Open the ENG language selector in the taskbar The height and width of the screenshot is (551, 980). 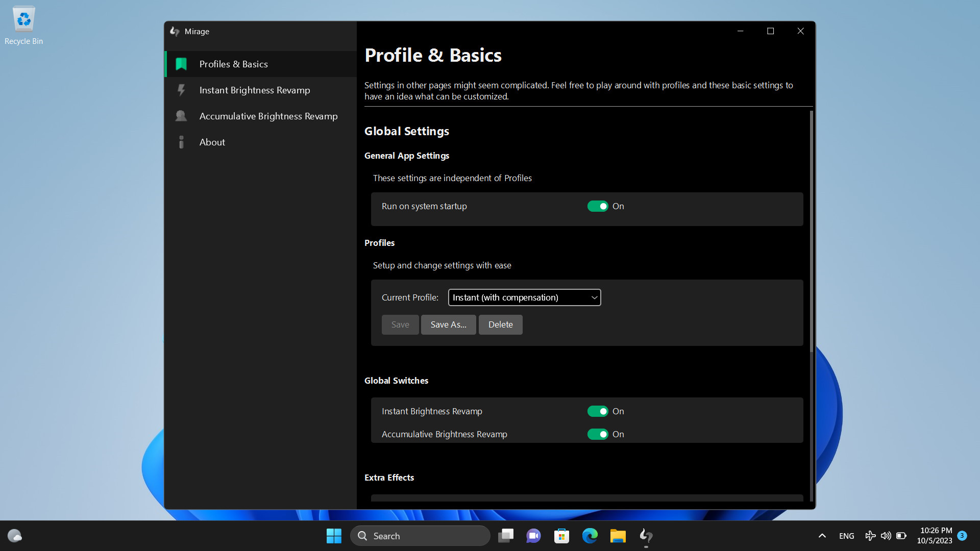pos(846,536)
